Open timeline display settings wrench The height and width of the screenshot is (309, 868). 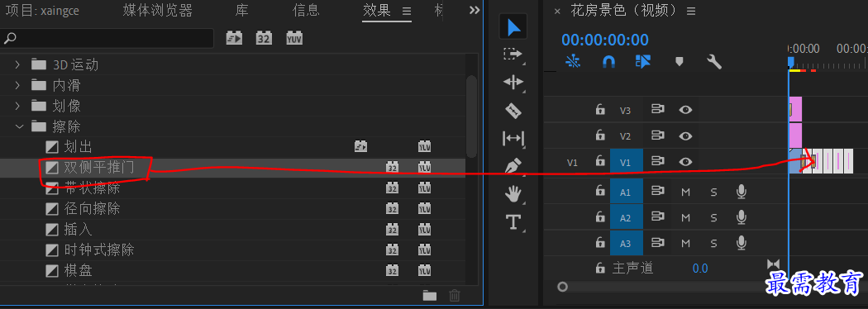point(714,62)
